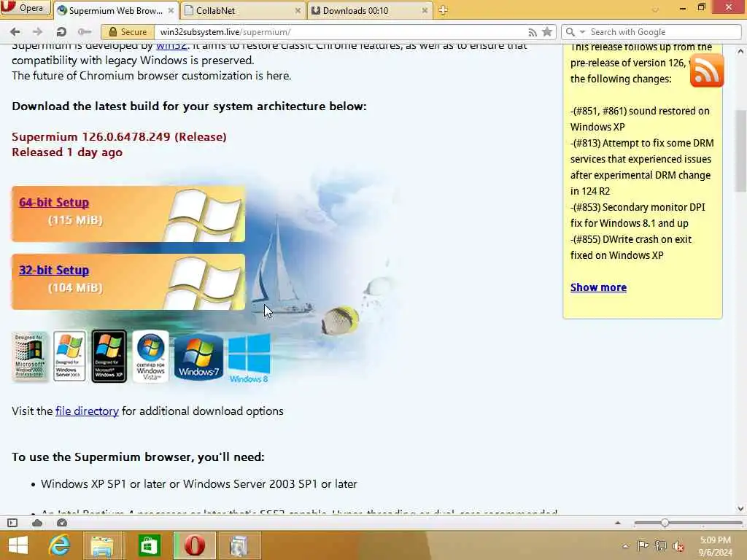The width and height of the screenshot is (747, 560).
Task: Open File Explorer from the taskbar
Action: click(x=102, y=545)
